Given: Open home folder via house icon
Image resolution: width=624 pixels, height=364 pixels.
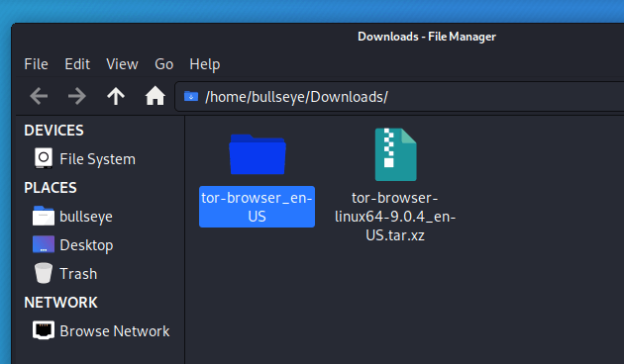Looking at the screenshot, I should coord(155,96).
